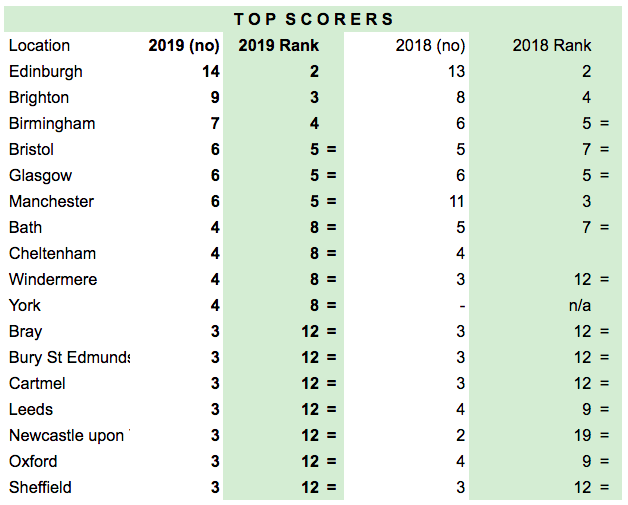Viewport: 628px width, 505px height.
Task: Select the Cheltenham location cell
Action: (x=50, y=253)
